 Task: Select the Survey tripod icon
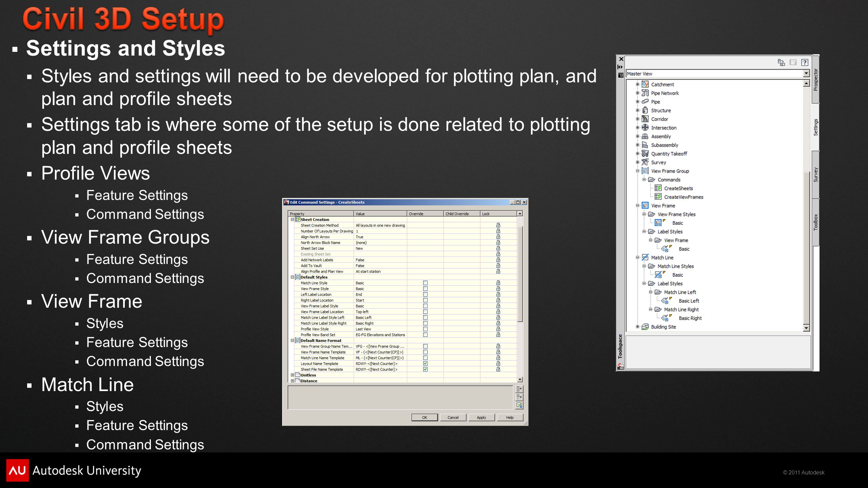645,162
